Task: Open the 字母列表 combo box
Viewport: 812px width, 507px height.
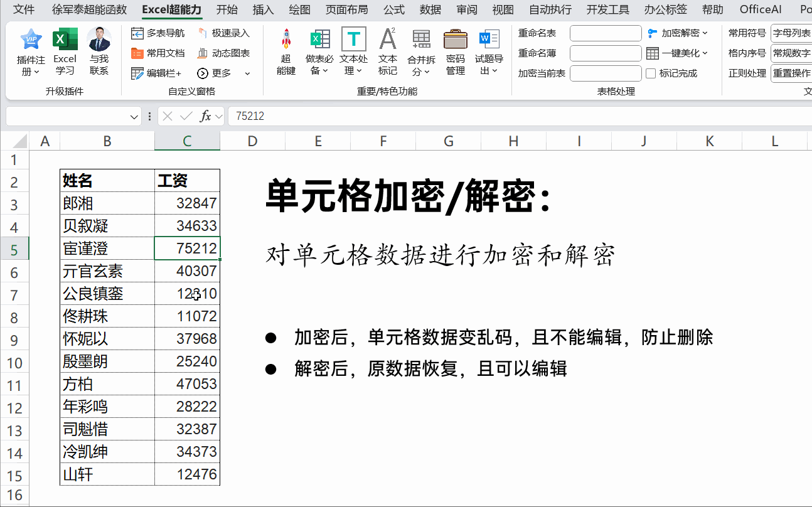Action: click(791, 33)
